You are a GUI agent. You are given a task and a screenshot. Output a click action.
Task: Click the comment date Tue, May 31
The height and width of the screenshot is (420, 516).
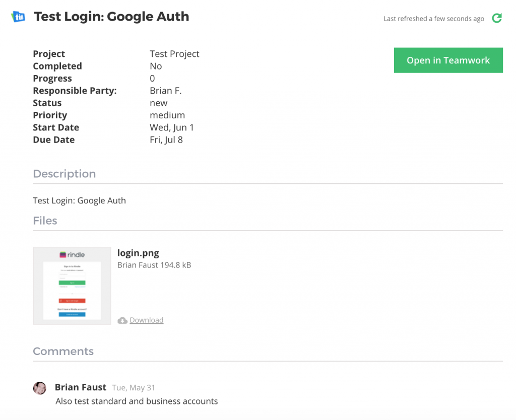[134, 388]
